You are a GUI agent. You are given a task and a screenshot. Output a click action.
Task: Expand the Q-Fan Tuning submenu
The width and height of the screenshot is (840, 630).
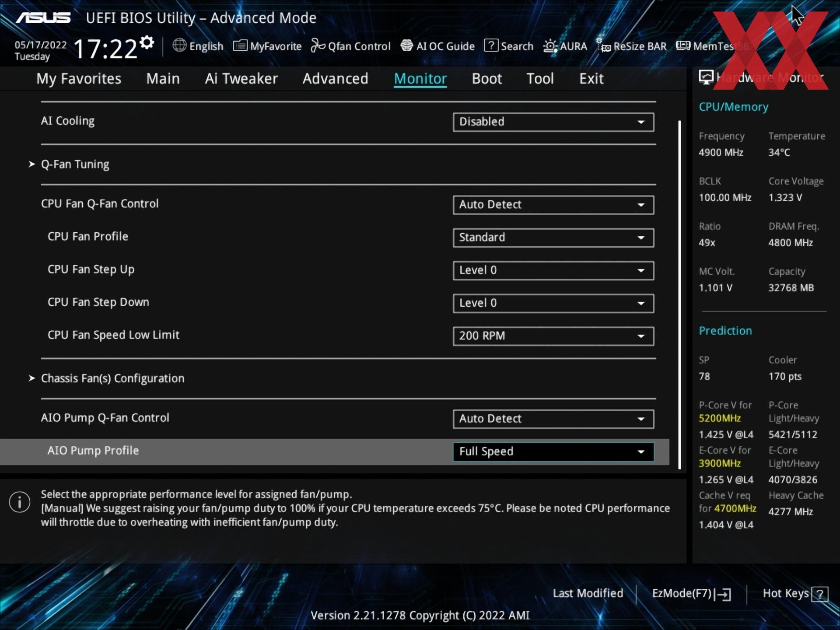pyautogui.click(x=75, y=164)
